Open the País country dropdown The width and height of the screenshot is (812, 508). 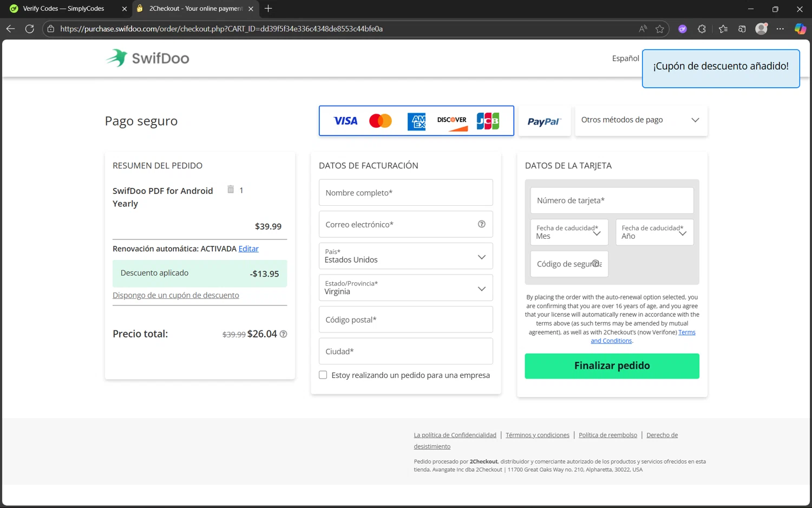[x=405, y=256]
